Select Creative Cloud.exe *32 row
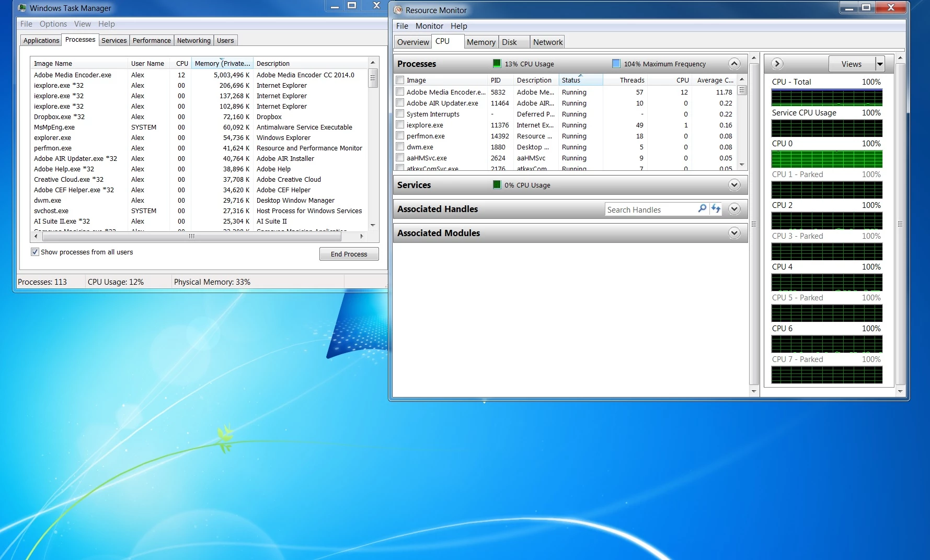 coord(199,179)
